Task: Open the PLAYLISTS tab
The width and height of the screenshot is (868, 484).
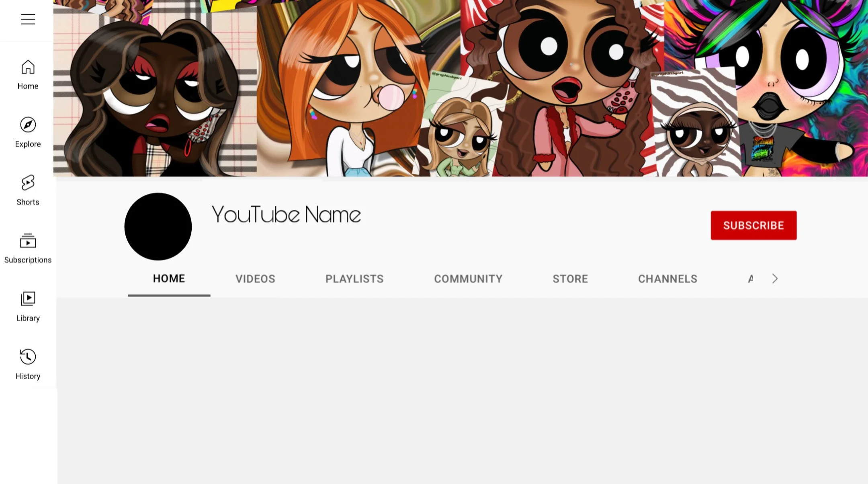Action: click(x=354, y=279)
